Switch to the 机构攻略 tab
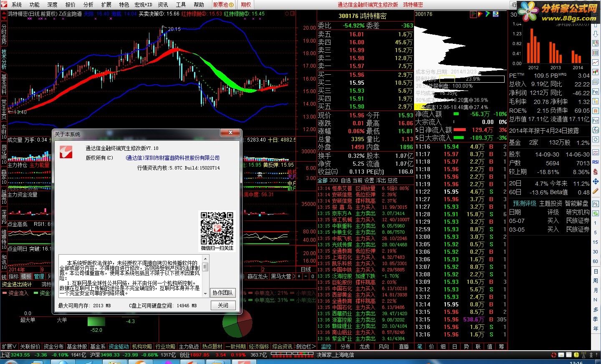This screenshot has height=364, width=601. click(142, 346)
